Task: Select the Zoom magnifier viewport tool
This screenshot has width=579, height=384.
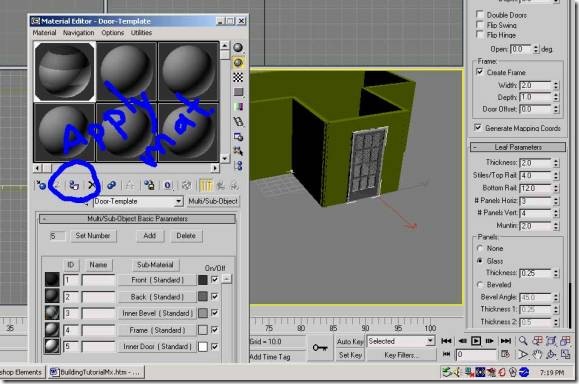Action: 523,341
